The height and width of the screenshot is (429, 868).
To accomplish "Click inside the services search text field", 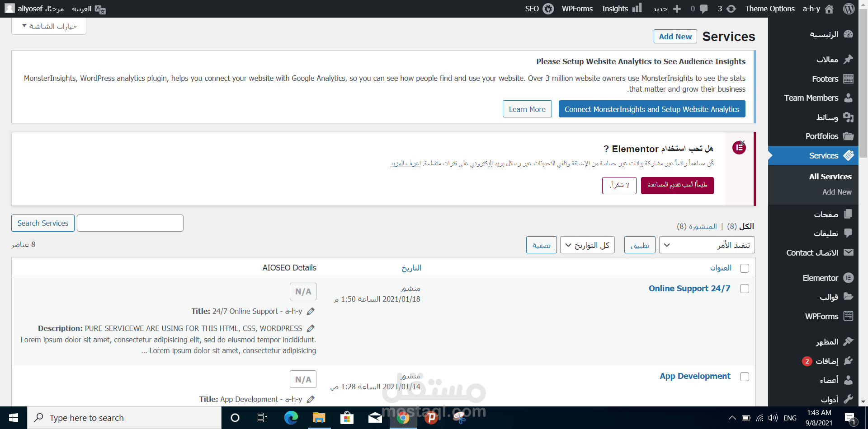I will click(x=130, y=223).
